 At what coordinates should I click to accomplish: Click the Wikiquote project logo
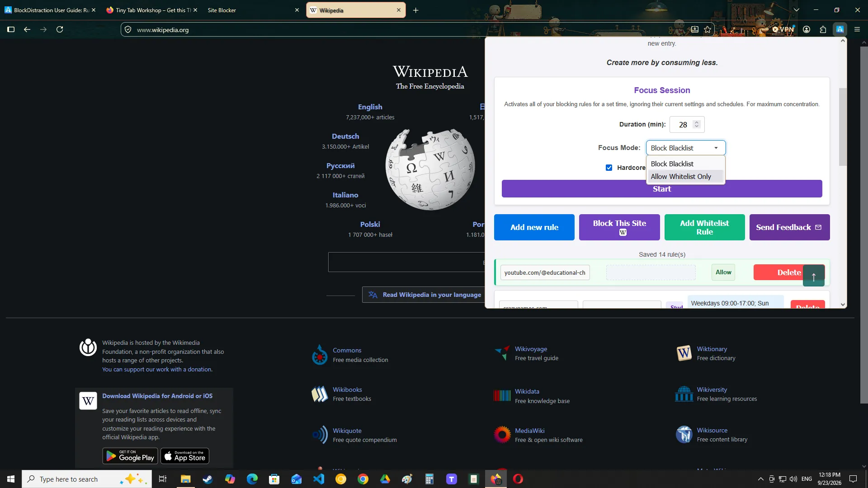click(x=320, y=435)
